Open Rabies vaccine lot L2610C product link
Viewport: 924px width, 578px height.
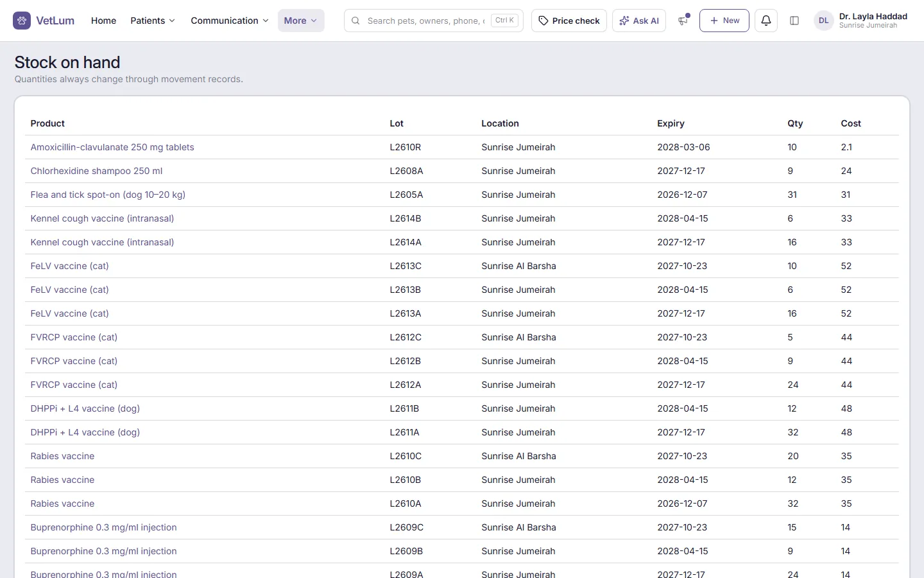pos(62,456)
